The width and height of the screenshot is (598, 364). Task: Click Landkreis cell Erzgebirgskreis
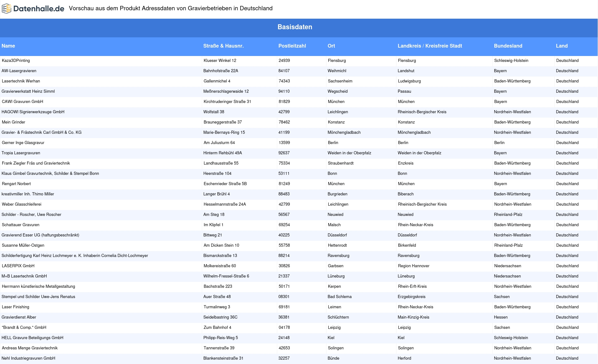pos(411,297)
